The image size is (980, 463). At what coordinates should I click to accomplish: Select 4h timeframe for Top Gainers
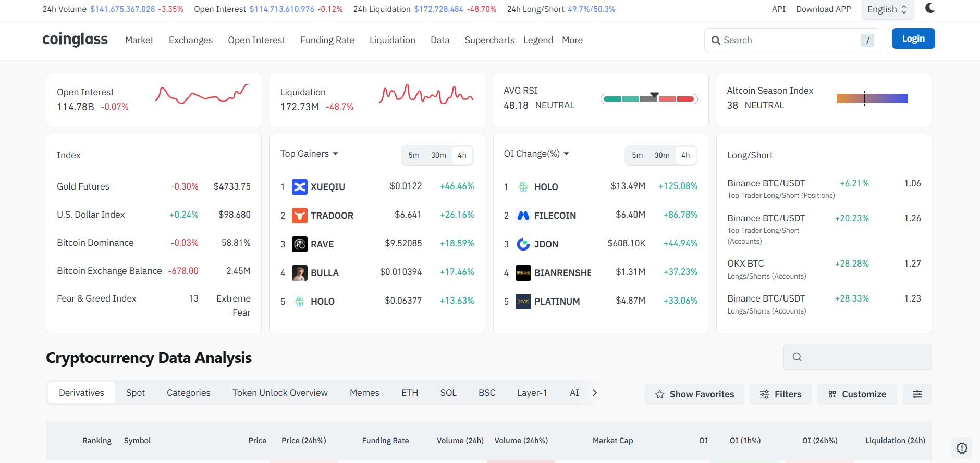(x=462, y=155)
